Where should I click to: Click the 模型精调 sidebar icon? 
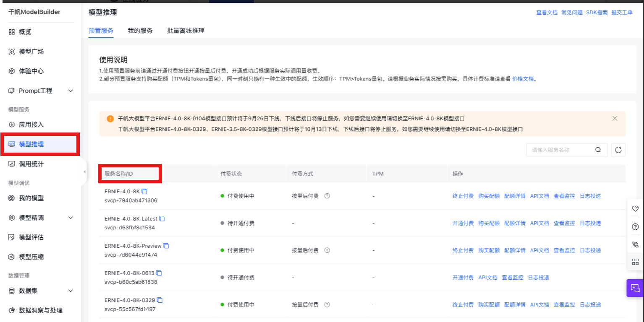12,218
